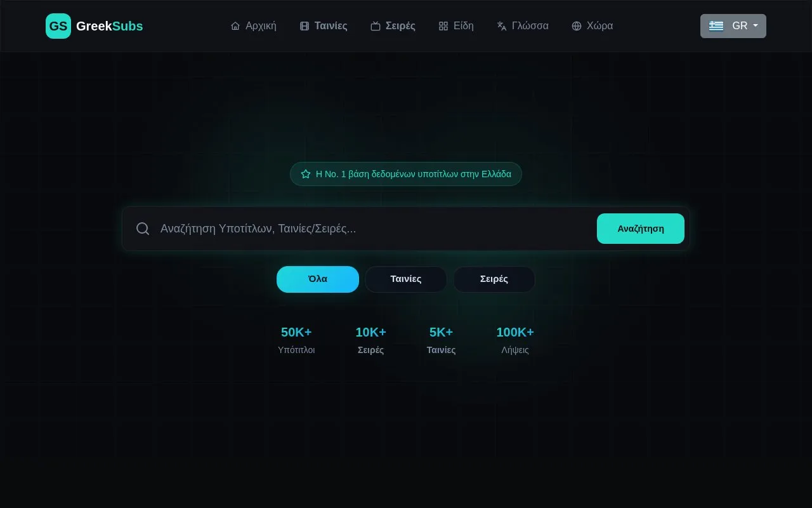Click the 10K+ Σειρές stat
Screen dimensions: 812x508
pos(371,340)
